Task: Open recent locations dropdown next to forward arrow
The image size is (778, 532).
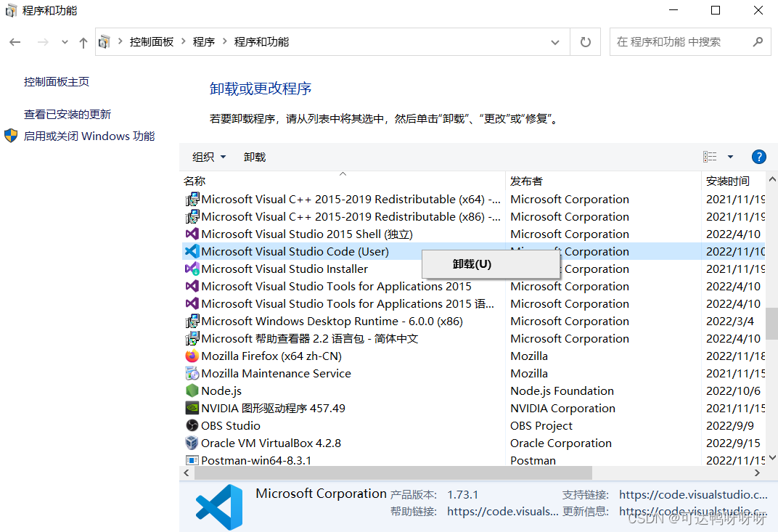Action: tap(65, 42)
